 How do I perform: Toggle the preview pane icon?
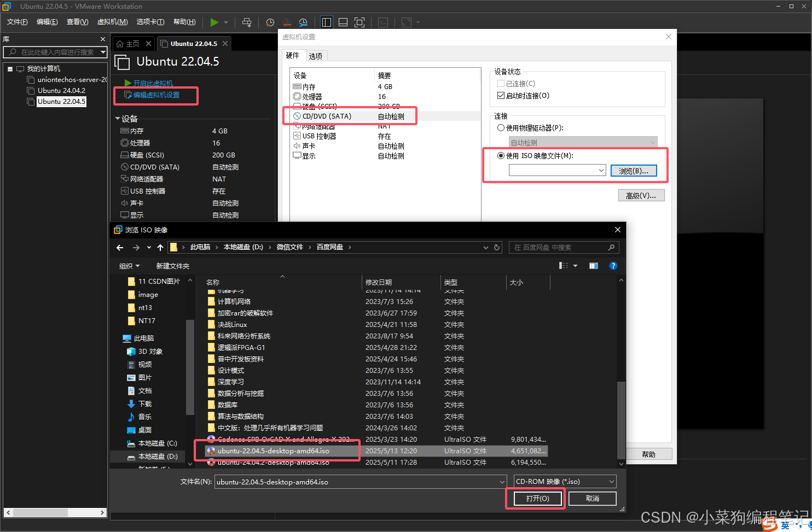pos(594,266)
